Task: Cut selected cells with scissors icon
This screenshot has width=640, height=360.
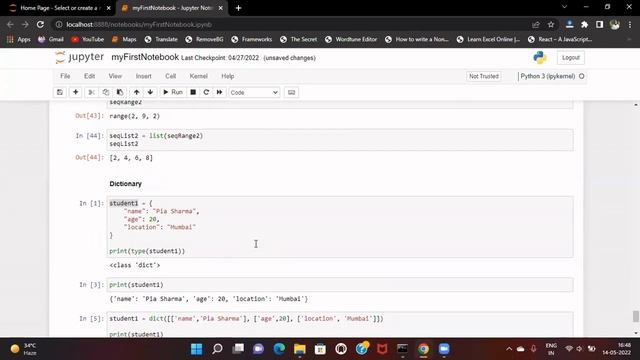Action: [x=91, y=92]
